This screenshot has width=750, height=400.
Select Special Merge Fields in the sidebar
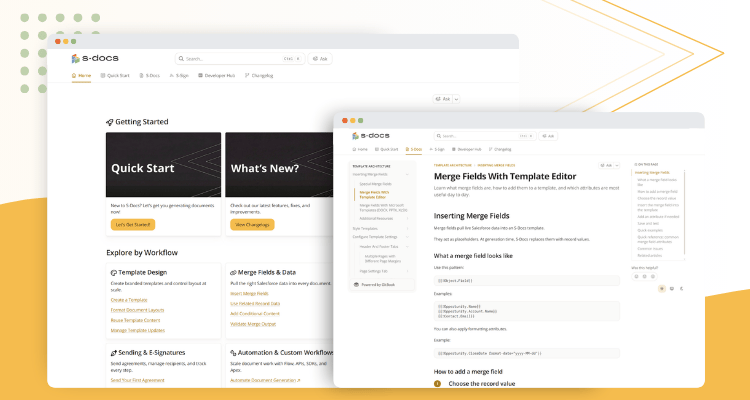[x=375, y=184]
